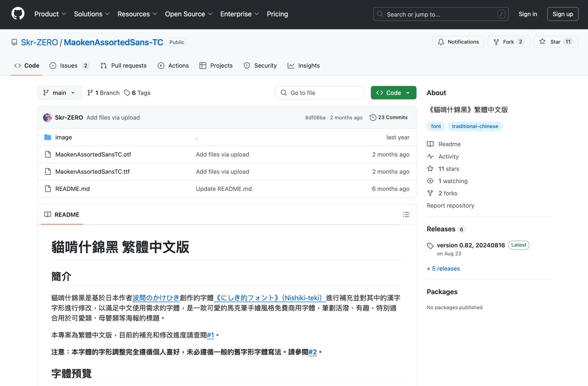Viewport: 588px width, 386px height.
Task: Expand the Open Source menu
Action: coord(189,14)
